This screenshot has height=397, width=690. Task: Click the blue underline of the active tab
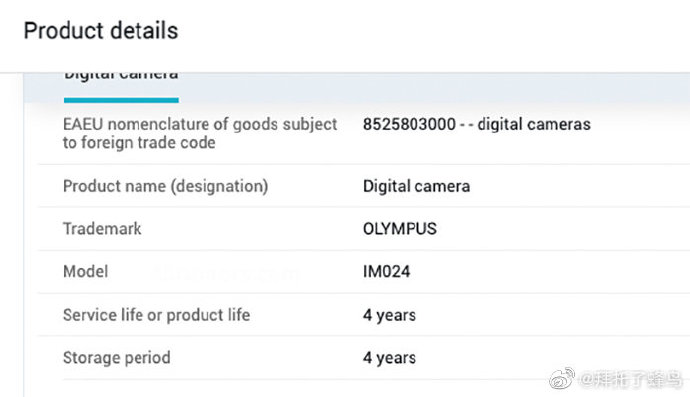121,100
